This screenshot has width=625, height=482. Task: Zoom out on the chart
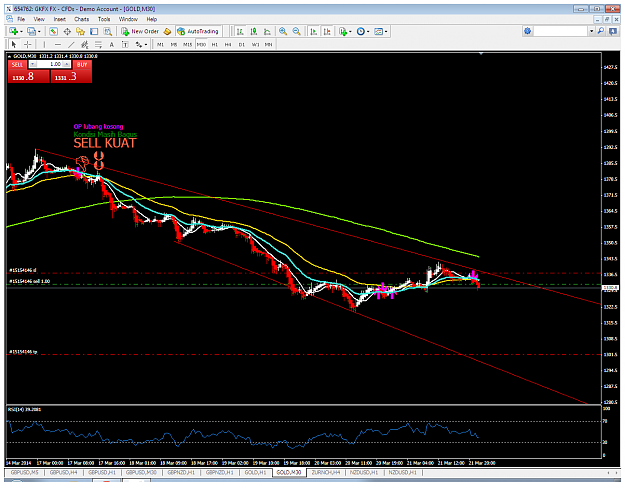(x=297, y=31)
